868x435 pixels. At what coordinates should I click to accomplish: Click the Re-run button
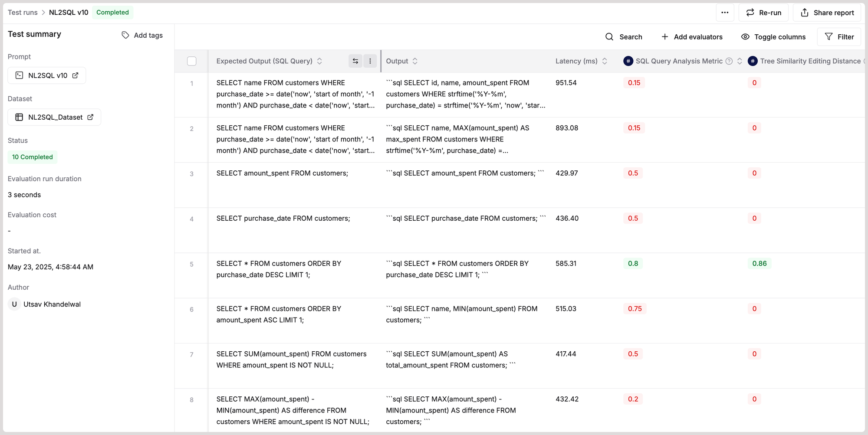[x=763, y=13]
